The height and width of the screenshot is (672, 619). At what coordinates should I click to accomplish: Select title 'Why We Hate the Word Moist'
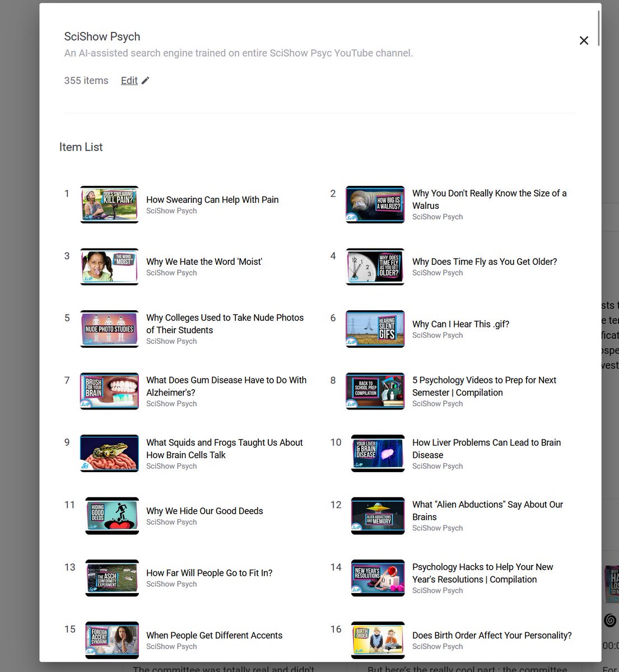coord(204,262)
